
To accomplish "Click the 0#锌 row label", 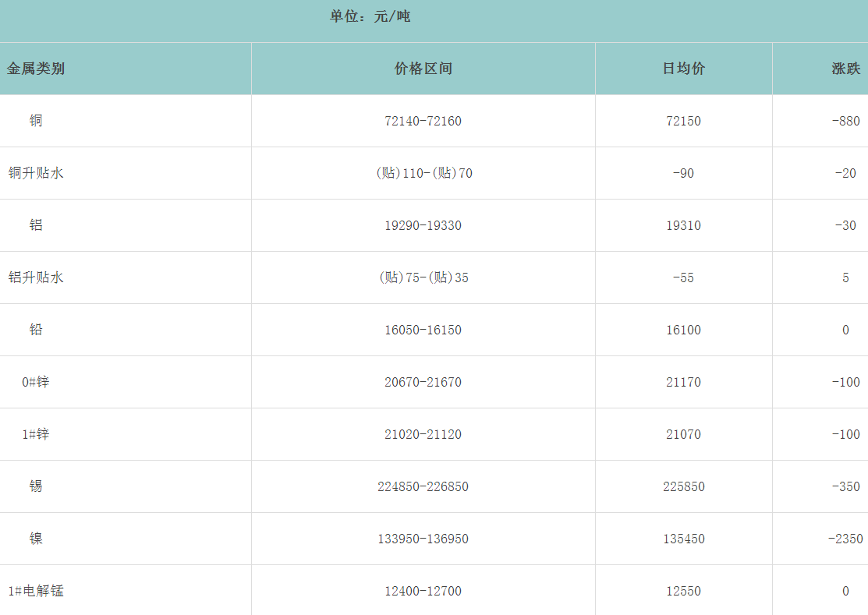I will (x=36, y=382).
